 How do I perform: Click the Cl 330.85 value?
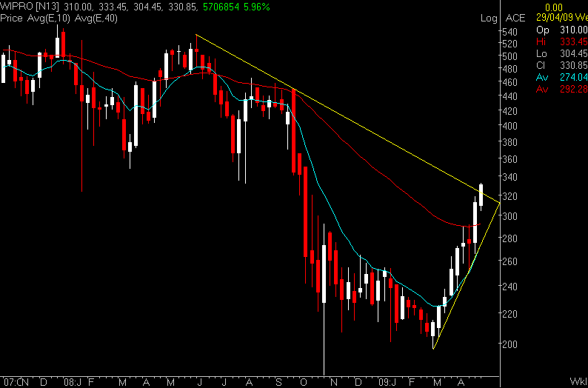[x=574, y=65]
